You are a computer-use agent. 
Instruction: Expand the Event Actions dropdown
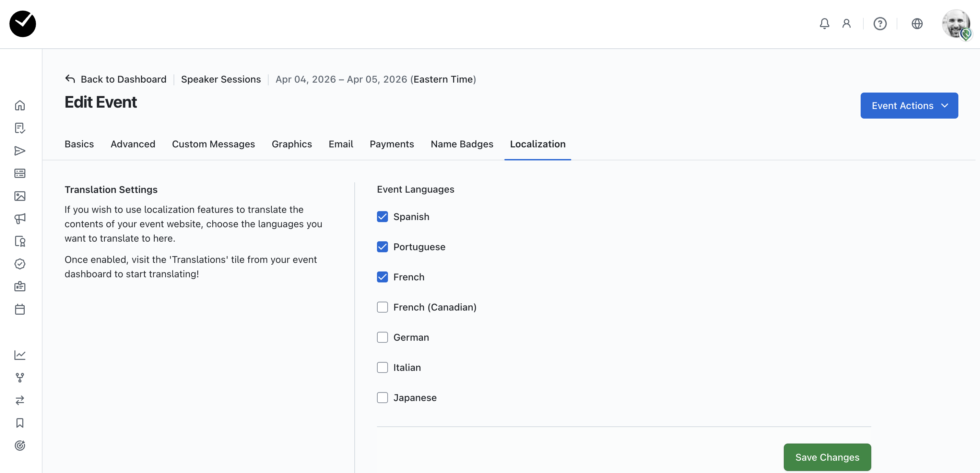point(909,106)
